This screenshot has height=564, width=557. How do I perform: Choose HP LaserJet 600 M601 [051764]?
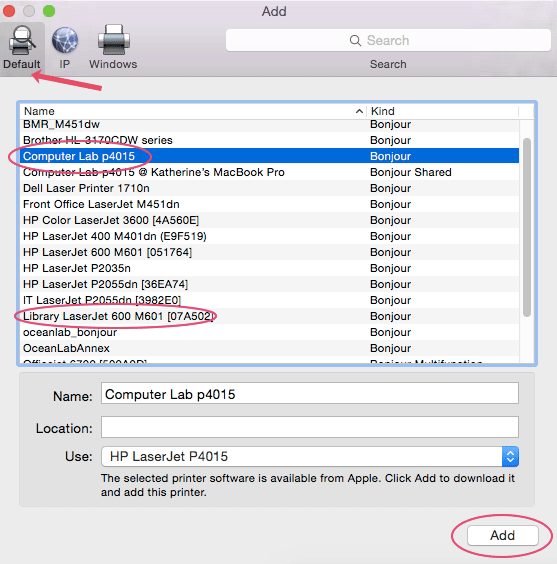click(x=269, y=252)
